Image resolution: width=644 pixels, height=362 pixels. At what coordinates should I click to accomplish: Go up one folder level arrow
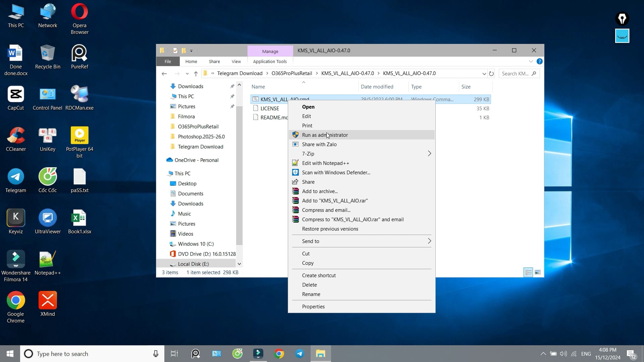pos(196,73)
